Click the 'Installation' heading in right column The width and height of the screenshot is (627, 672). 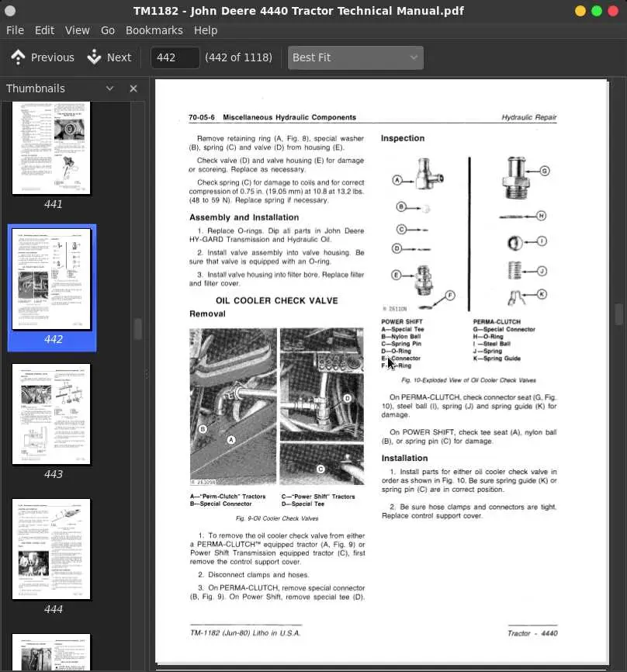404,458
